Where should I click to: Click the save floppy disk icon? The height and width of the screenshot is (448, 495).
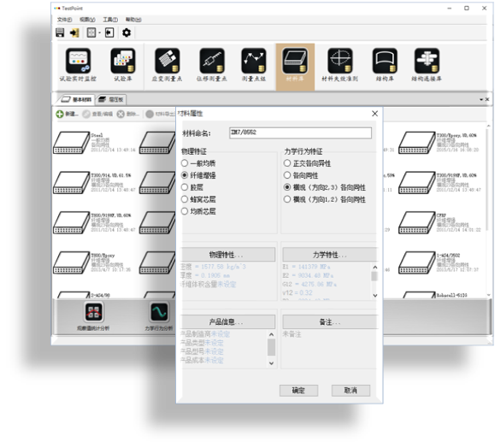click(60, 32)
